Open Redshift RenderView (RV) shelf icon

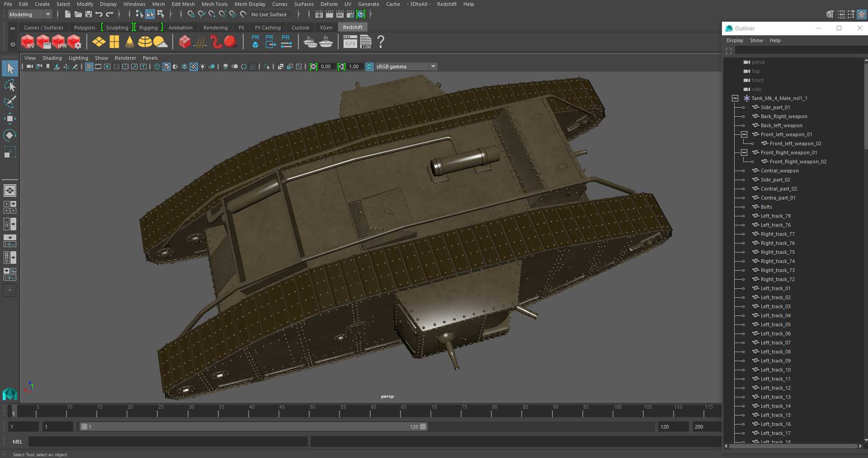point(28,42)
